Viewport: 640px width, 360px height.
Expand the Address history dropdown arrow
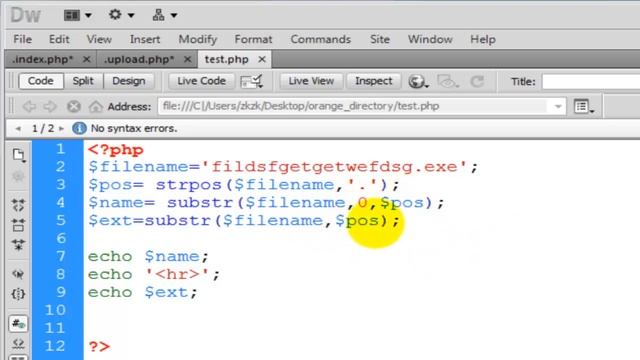[558, 107]
